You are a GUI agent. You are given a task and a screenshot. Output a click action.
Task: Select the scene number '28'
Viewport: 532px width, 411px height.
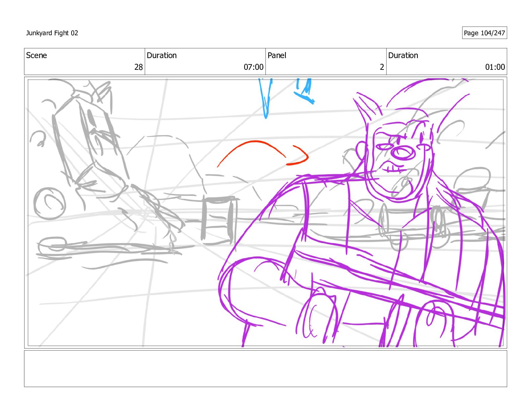(138, 67)
